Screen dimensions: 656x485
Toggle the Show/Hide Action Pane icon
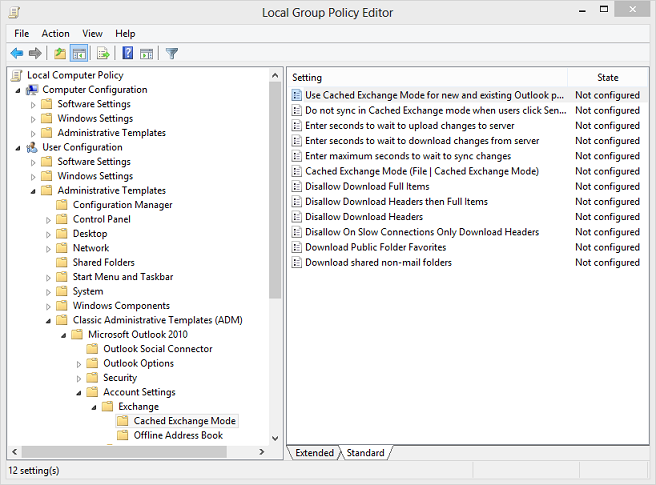146,54
